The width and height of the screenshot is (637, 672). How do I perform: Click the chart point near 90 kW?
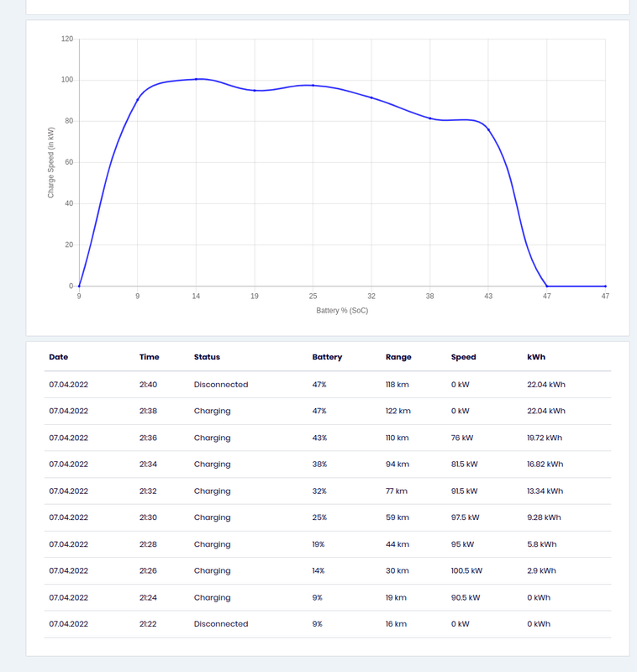[138, 100]
